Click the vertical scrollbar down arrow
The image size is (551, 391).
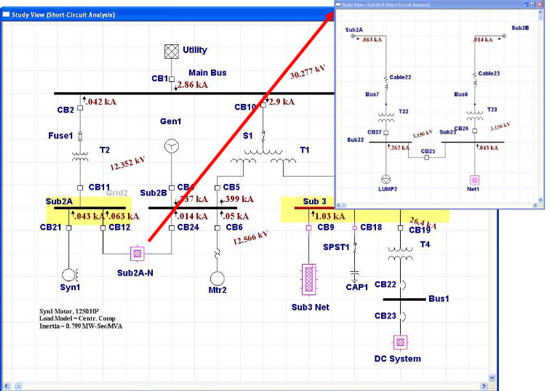pyautogui.click(x=492, y=378)
